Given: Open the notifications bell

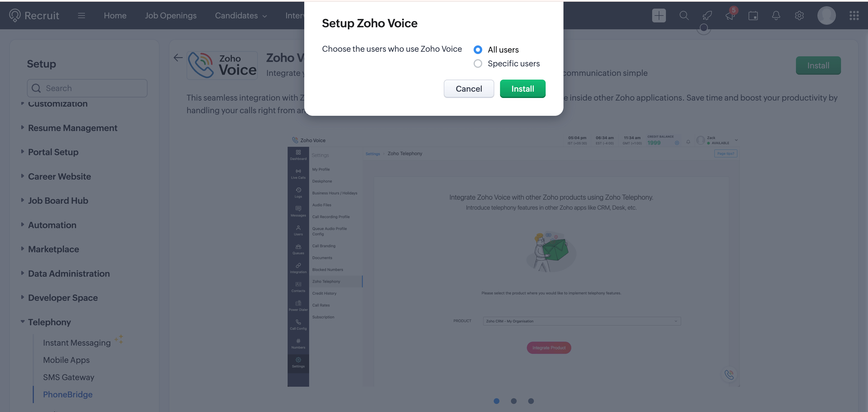Looking at the screenshot, I should click(x=776, y=16).
